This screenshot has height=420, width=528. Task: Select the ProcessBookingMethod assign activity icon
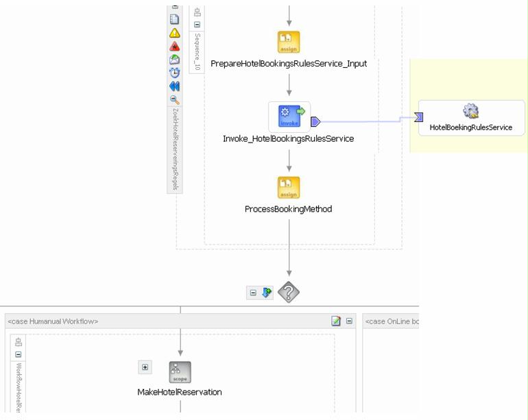click(289, 188)
